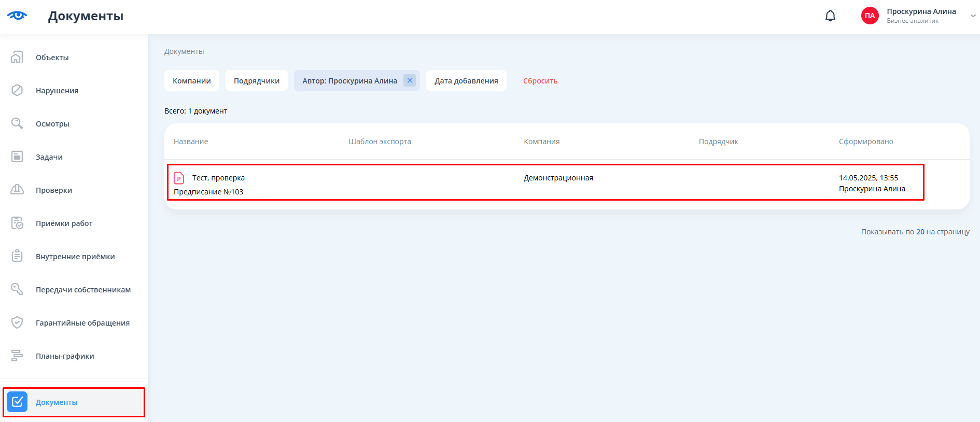This screenshot has width=980, height=422.
Task: Click the Сбросить filters link
Action: [x=540, y=81]
